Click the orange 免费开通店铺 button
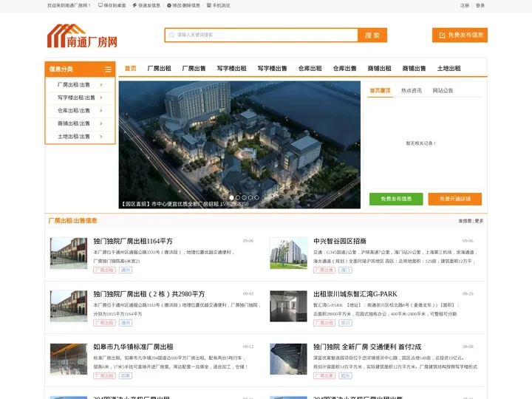The height and width of the screenshot is (399, 532). pyautogui.click(x=455, y=199)
